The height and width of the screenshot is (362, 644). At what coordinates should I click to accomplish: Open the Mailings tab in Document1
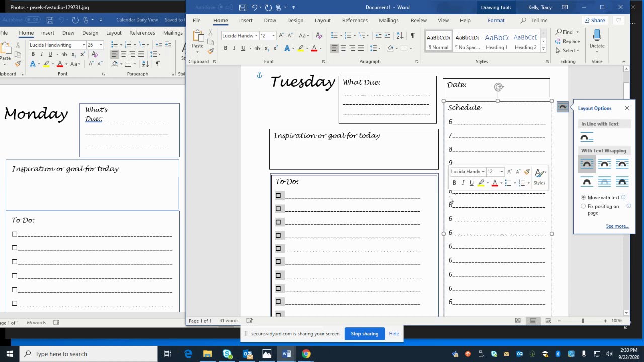389,20
